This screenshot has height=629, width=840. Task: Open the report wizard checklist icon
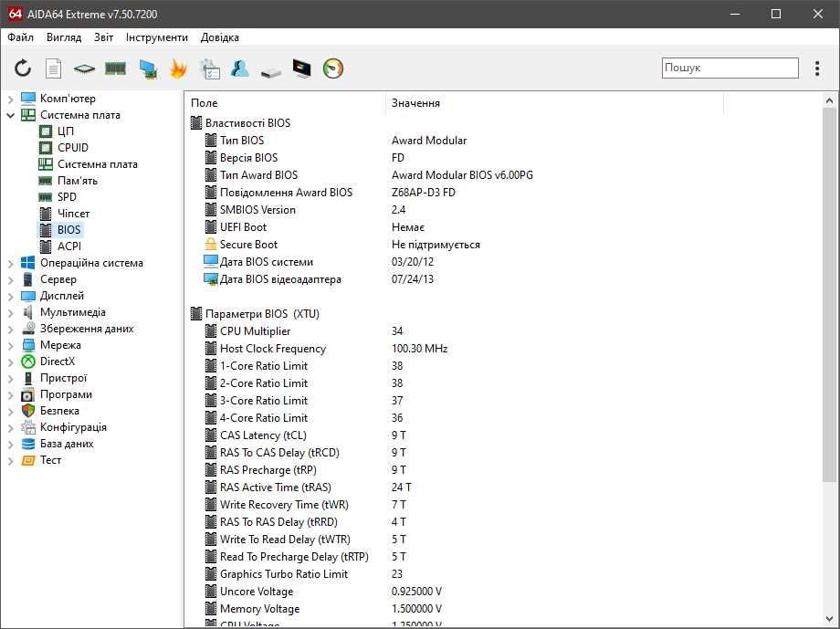pyautogui.click(x=209, y=68)
